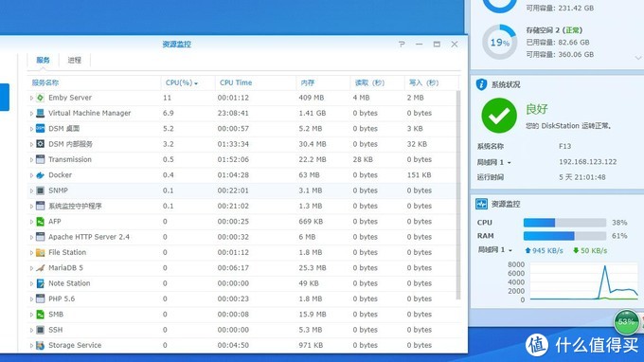Viewport: 644px width, 362px height.
Task: Click the Note Station icon
Action: [x=40, y=283]
